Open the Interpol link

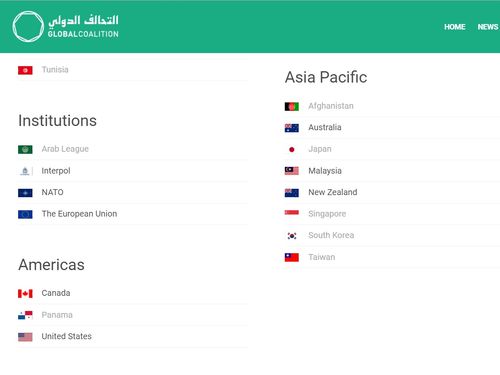coord(56,171)
